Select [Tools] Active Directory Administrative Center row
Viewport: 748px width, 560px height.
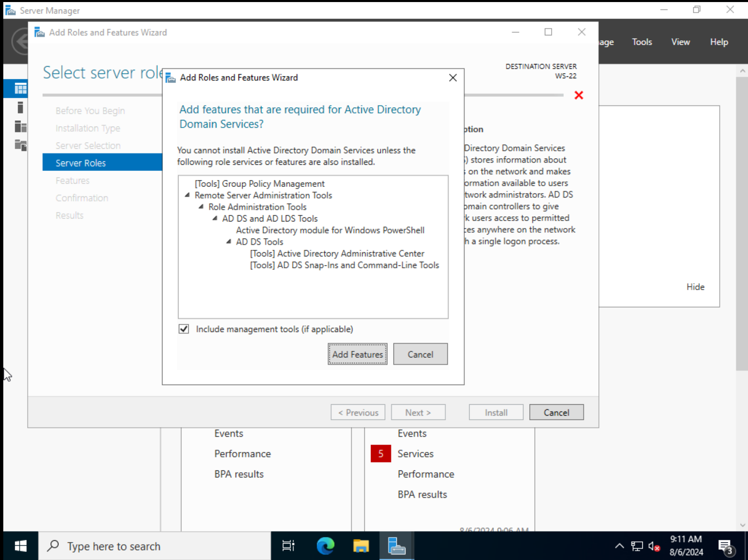(x=337, y=253)
